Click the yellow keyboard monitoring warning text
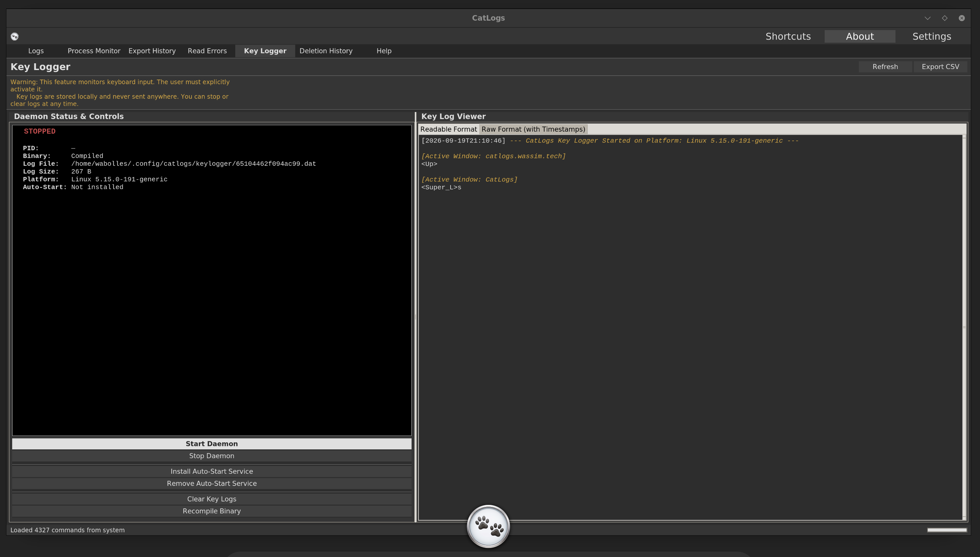This screenshot has width=980, height=557. 120,93
